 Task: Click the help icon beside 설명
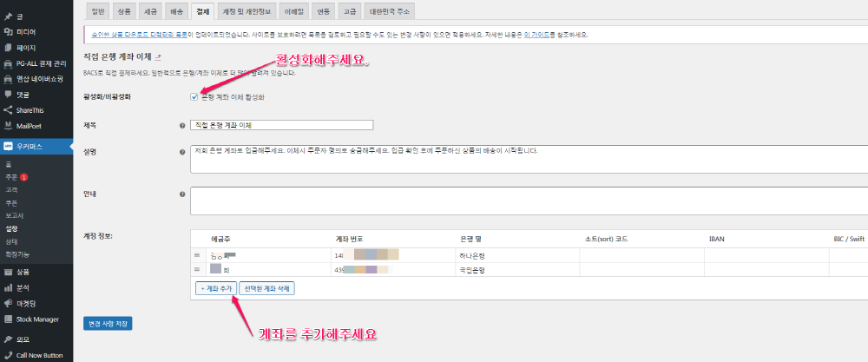click(181, 150)
